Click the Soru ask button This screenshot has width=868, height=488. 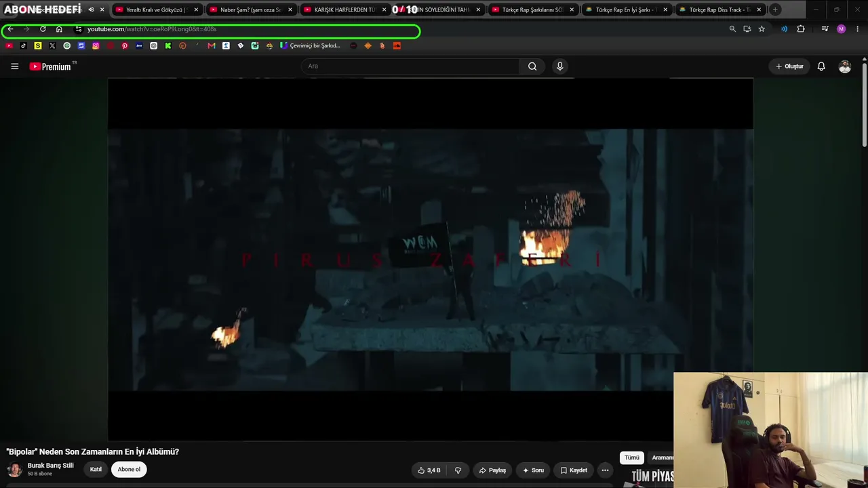[x=533, y=470]
